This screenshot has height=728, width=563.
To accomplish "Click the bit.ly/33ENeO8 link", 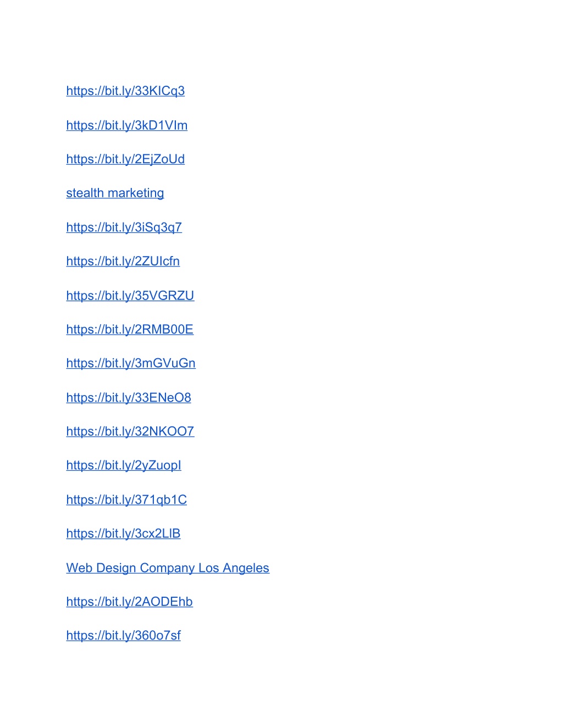I will tap(129, 398).
